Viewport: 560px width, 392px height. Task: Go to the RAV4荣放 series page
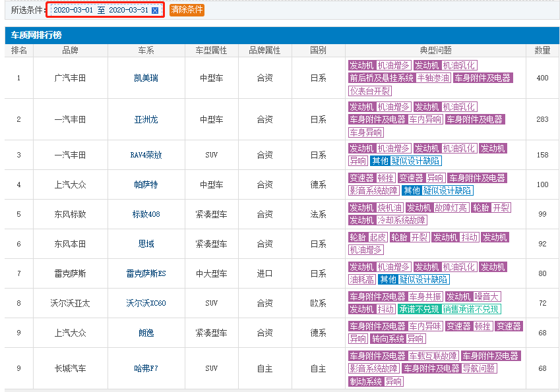(146, 155)
